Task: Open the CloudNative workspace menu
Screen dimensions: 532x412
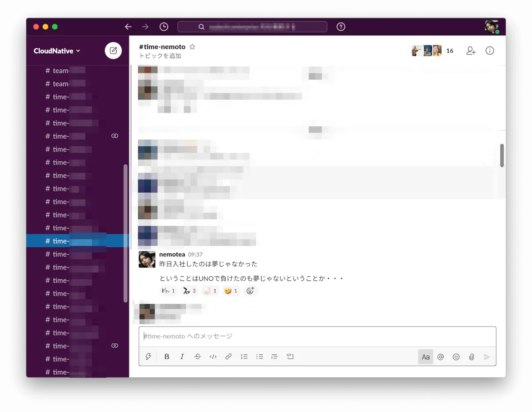Action: click(57, 51)
